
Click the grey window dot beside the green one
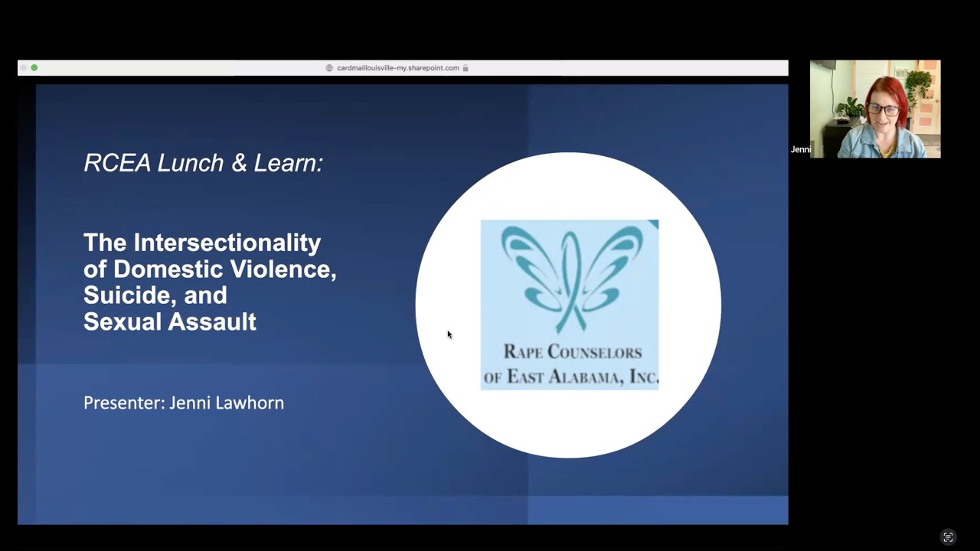[23, 68]
